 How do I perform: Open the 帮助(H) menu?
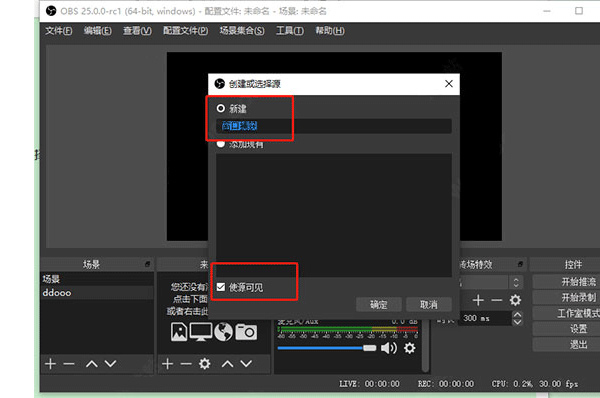(x=330, y=31)
